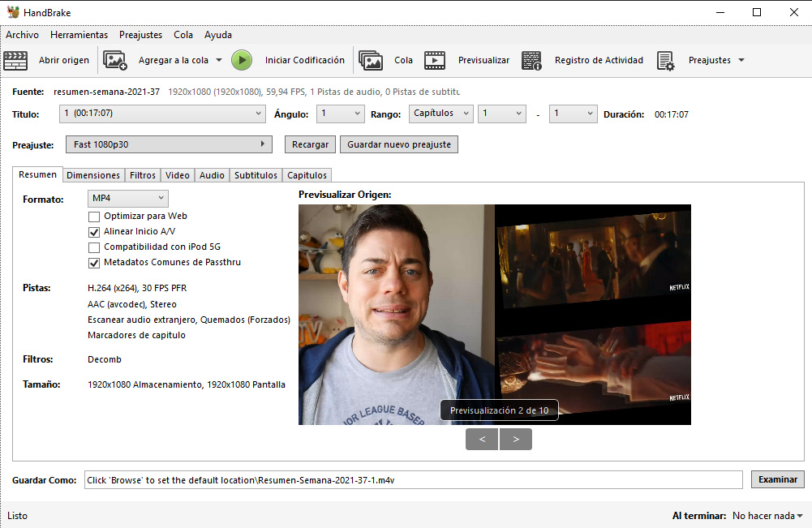Click the Agregar a la cola image icon
The height and width of the screenshot is (528, 812).
(115, 60)
